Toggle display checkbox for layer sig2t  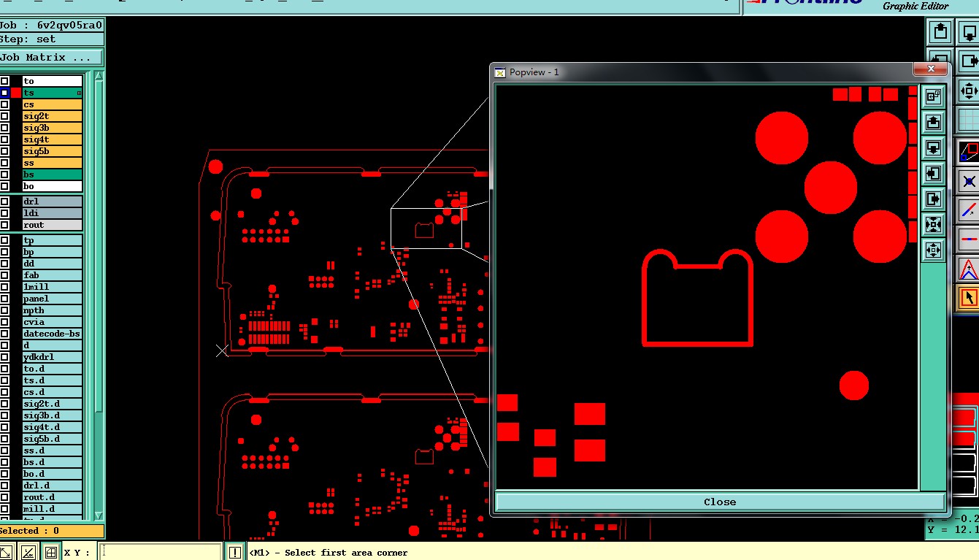tap(4, 116)
